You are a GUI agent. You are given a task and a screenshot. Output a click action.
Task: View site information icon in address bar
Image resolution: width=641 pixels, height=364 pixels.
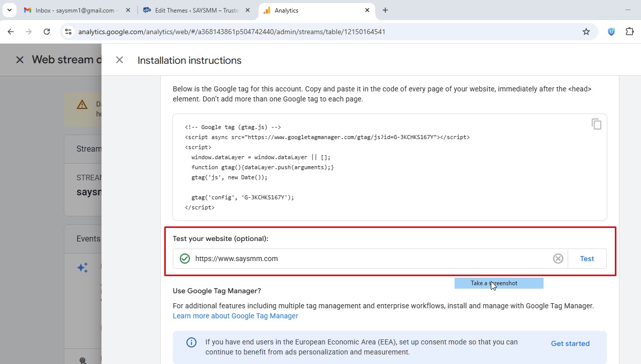click(68, 32)
